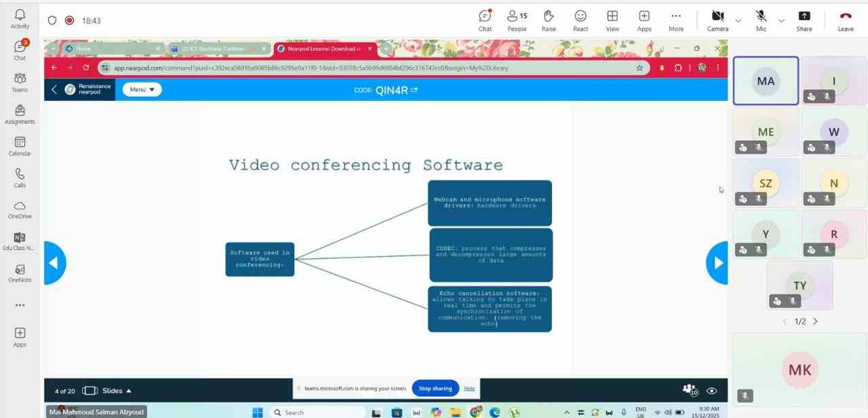Click the red Leave call icon
Viewport: 868px width, 418px height.
(x=846, y=20)
